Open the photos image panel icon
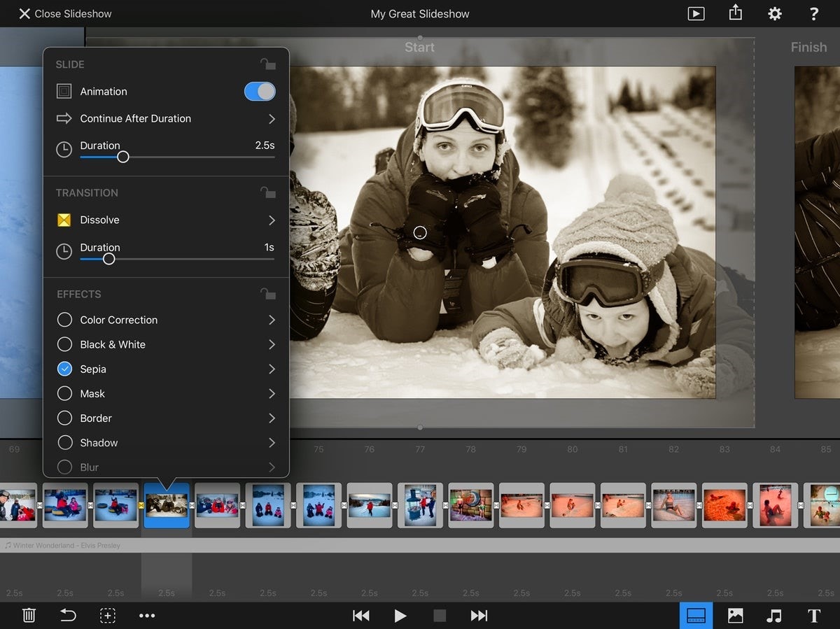840x629 pixels. 735,616
